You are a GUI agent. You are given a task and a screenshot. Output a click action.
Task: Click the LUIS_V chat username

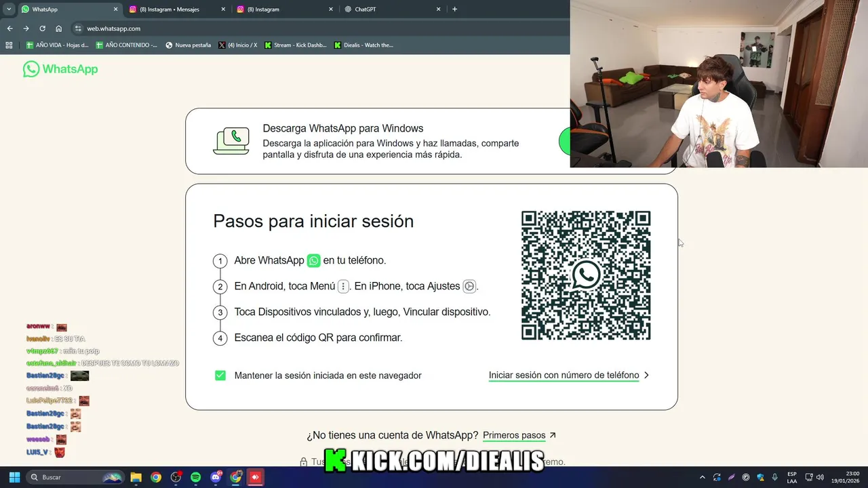(37, 452)
